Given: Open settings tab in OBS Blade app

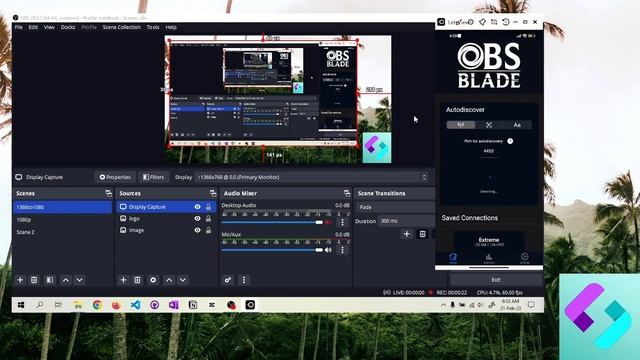Looking at the screenshot, I should [524, 258].
